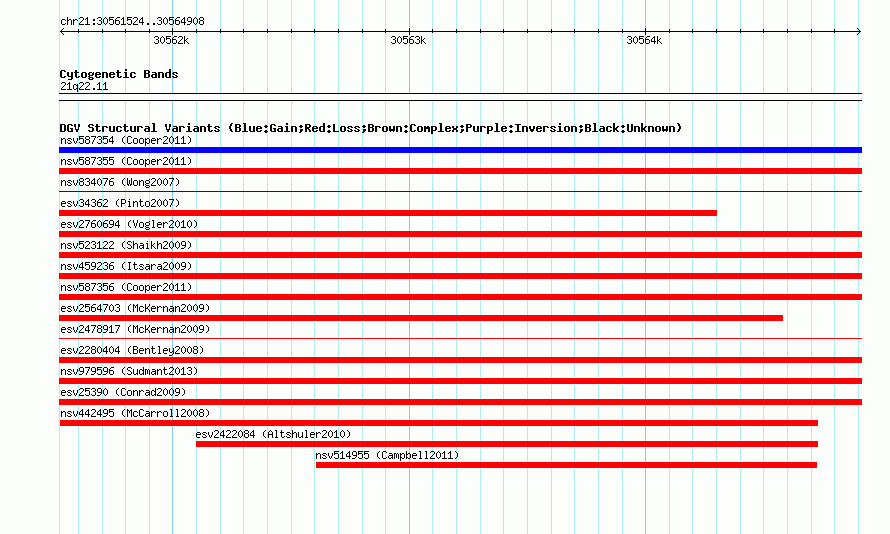Click the nsv514955 red loss bar

point(566,465)
